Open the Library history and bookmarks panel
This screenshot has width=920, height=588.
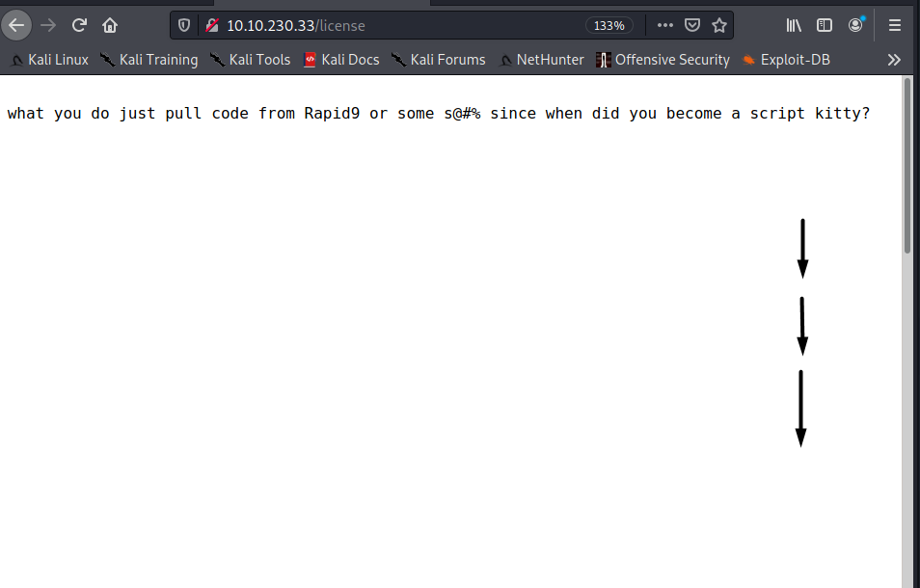coord(794,25)
